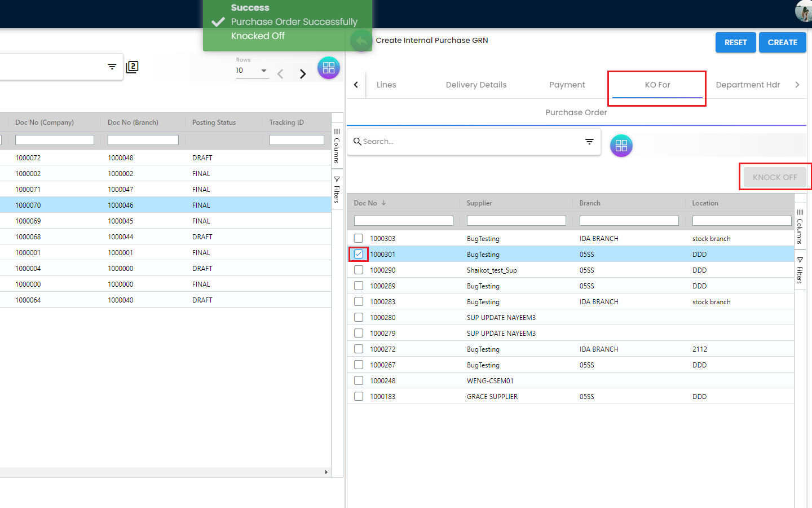Click the green back arrow icon

tap(361, 41)
